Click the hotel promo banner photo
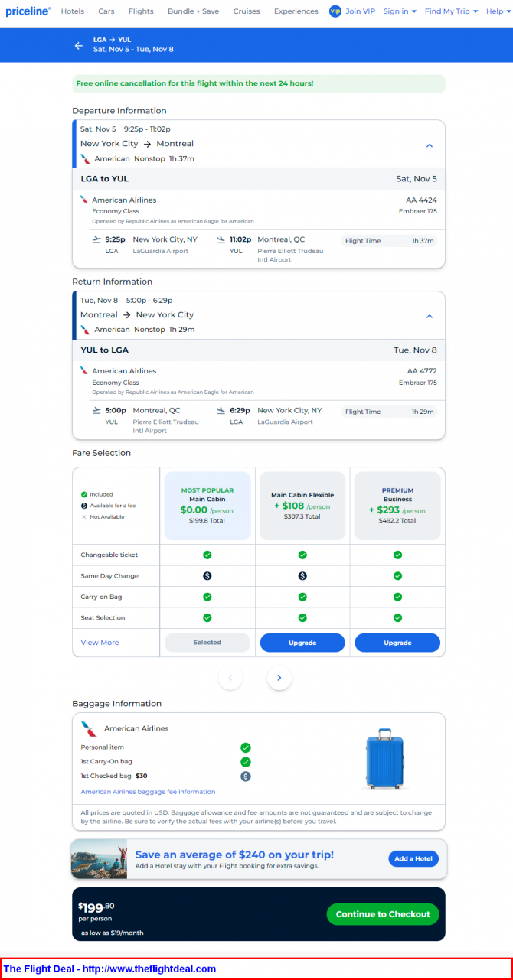The height and width of the screenshot is (980, 513). pyautogui.click(x=99, y=859)
